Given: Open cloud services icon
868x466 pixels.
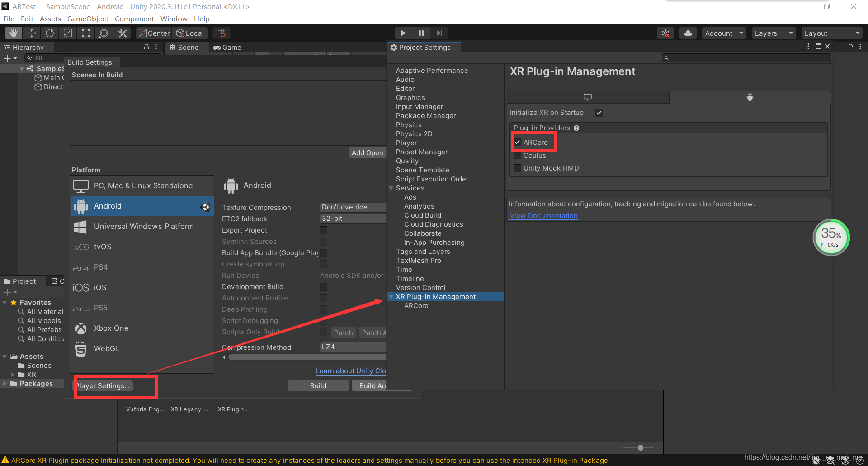Looking at the screenshot, I should point(688,33).
